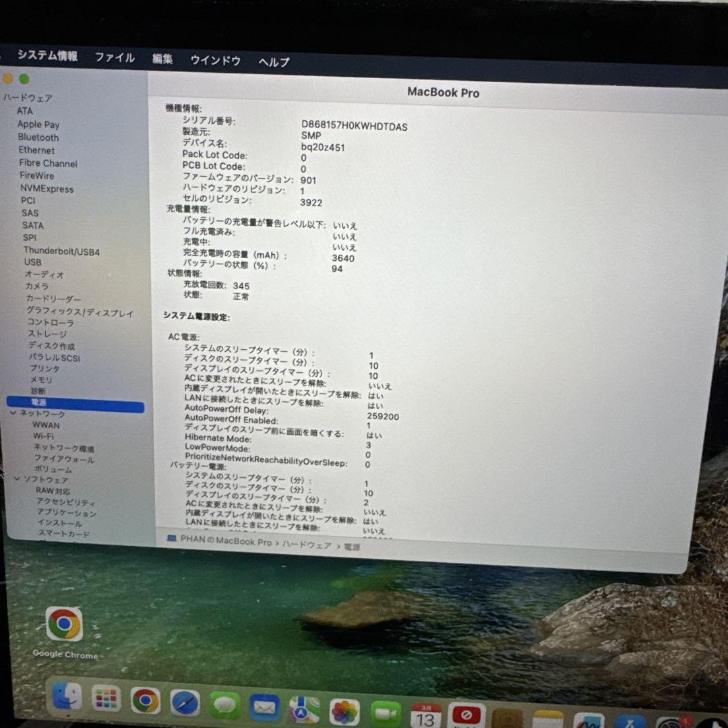
Task: Select 診断 in the sidebar
Action: [x=38, y=391]
